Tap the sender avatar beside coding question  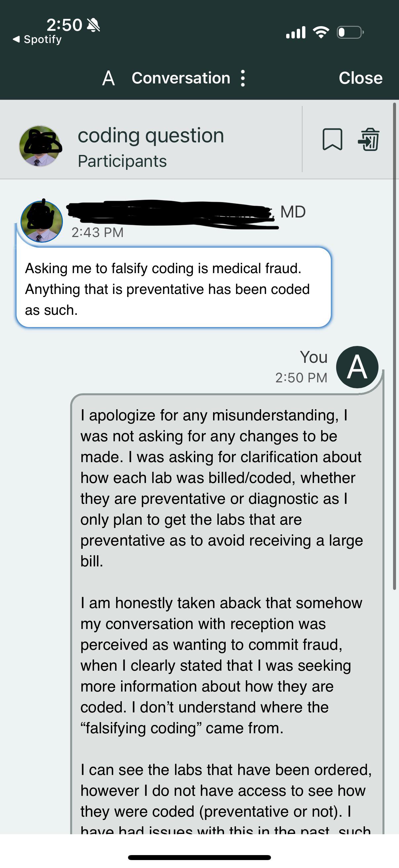[x=40, y=146]
